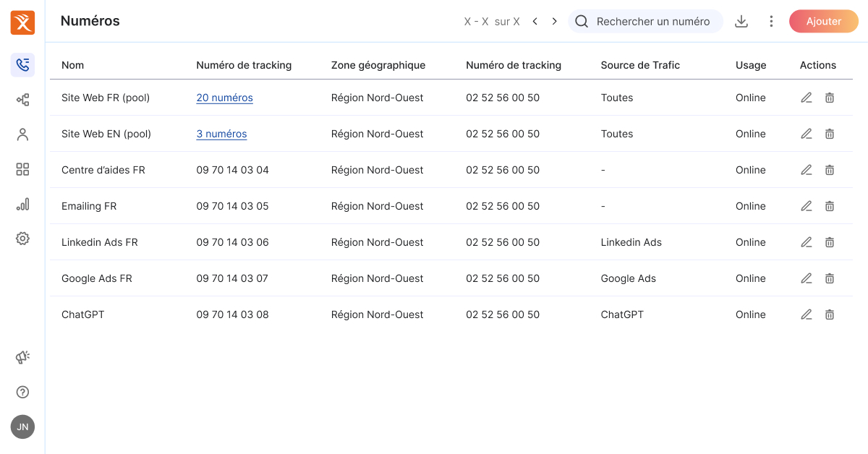Screen dimensions: 868x454
Task: Open the phone numbers sidebar icon
Action: pyautogui.click(x=22, y=65)
